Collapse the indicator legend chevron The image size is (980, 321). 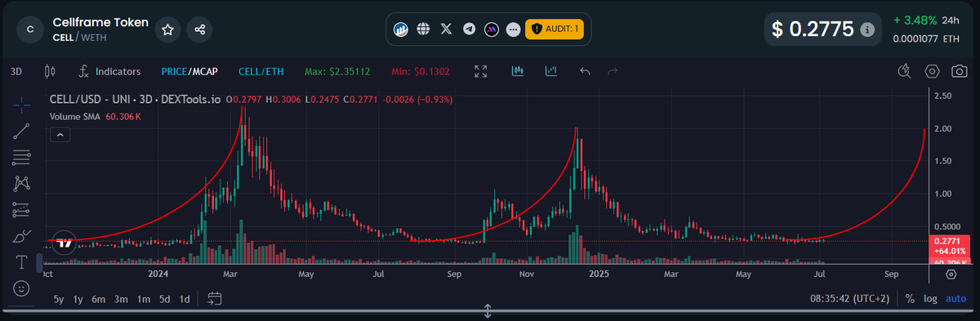coord(60,135)
